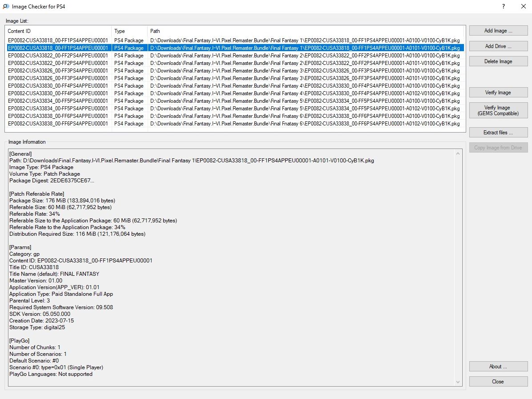Click the SDK Version 05.050.000 line
The height and width of the screenshot is (399, 532).
pyautogui.click(x=40, y=314)
